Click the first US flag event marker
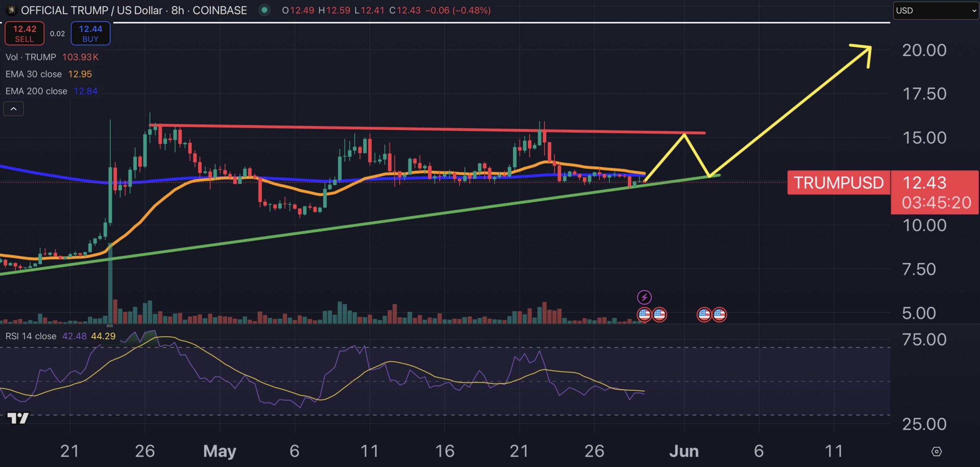Screen dimensions: 980x467 644,315
